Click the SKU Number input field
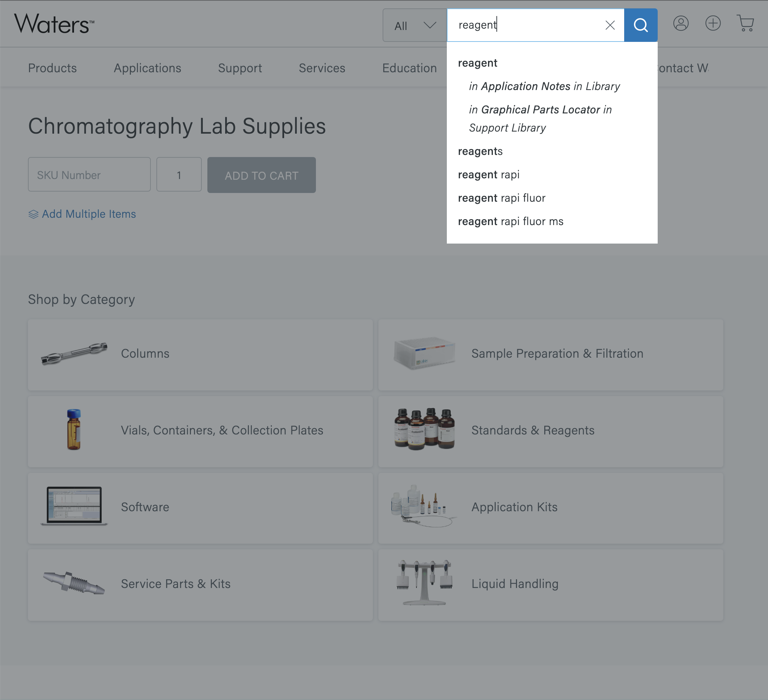 coord(89,175)
